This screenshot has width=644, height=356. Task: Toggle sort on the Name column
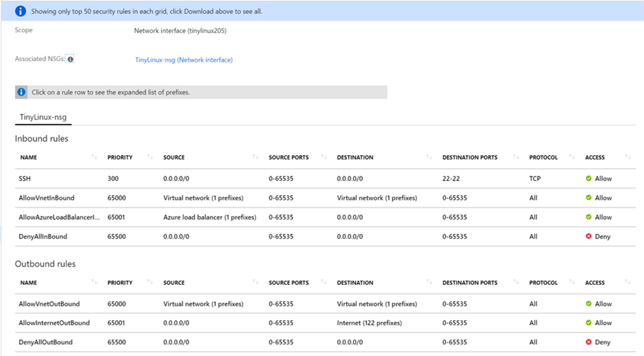point(93,156)
